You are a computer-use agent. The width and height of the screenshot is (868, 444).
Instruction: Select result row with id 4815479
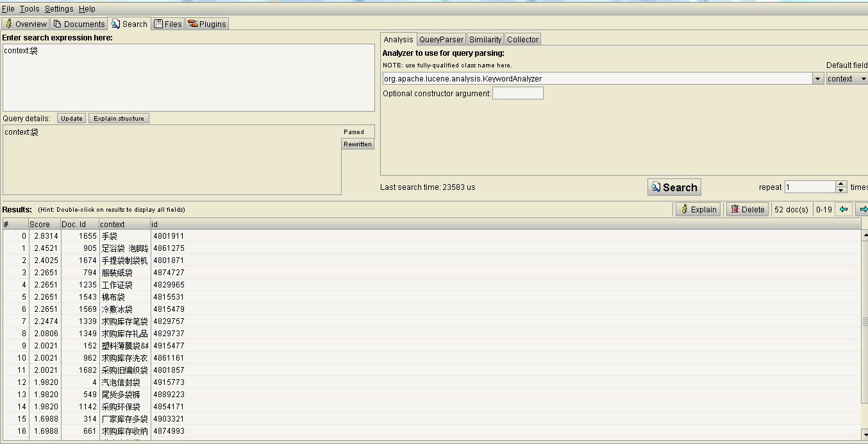(431, 309)
